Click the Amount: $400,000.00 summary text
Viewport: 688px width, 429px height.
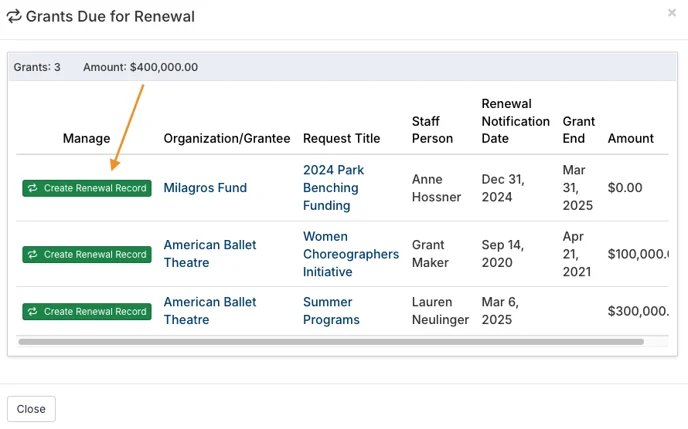pyautogui.click(x=140, y=67)
